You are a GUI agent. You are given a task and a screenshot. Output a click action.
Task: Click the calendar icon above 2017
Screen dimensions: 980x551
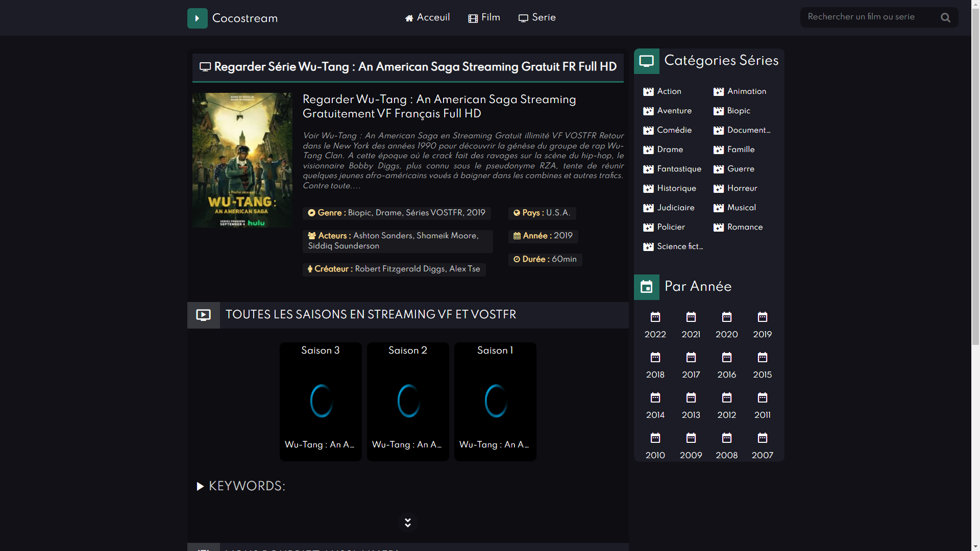pos(691,358)
